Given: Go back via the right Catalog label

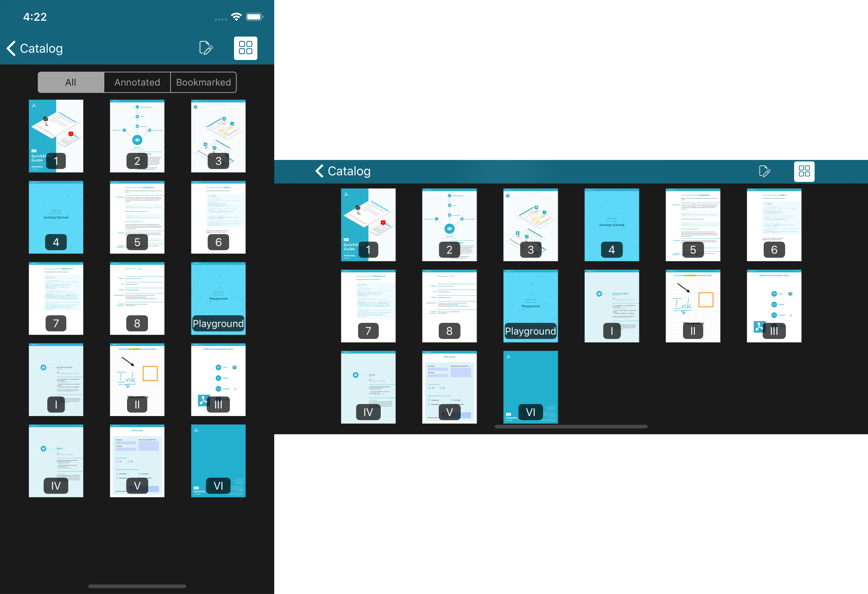Looking at the screenshot, I should (x=349, y=171).
